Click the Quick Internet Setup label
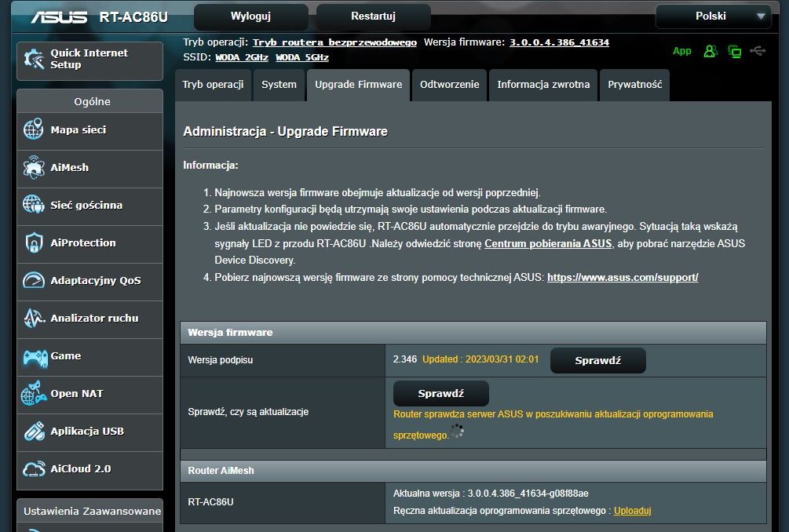 click(x=89, y=59)
